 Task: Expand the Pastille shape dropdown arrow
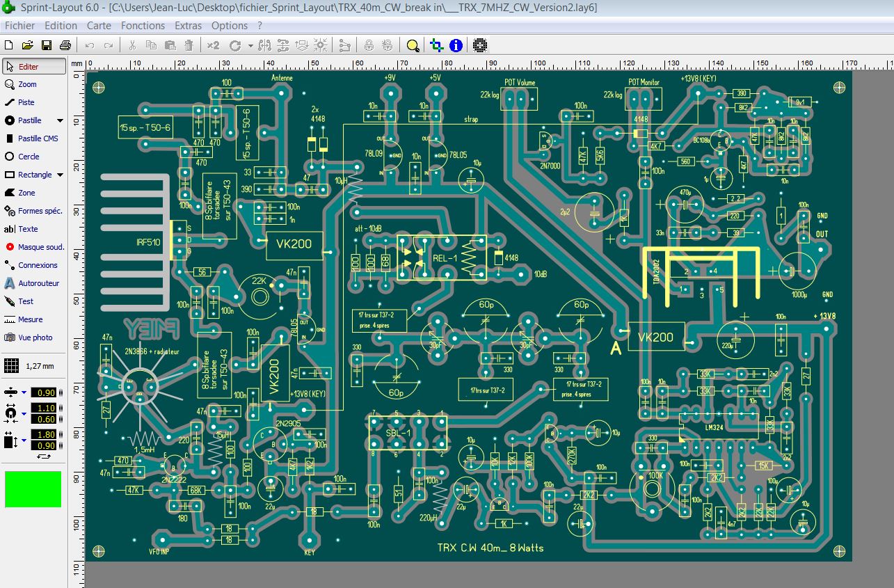(60, 120)
